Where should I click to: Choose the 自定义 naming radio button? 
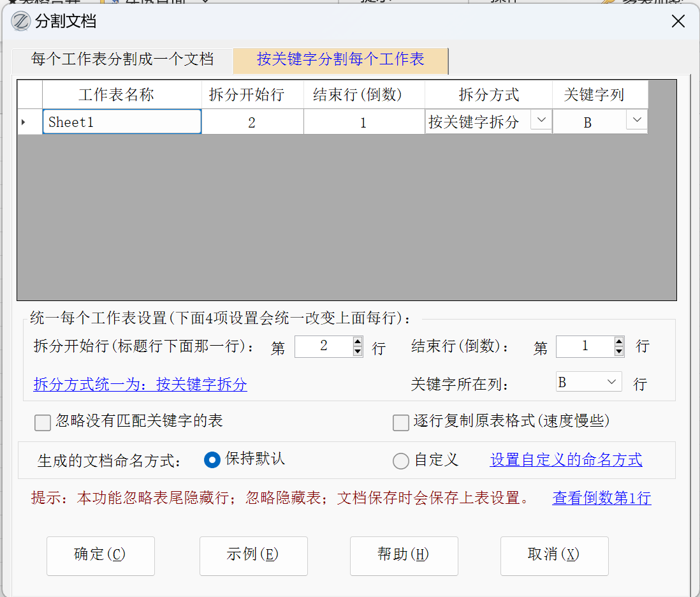tap(401, 461)
